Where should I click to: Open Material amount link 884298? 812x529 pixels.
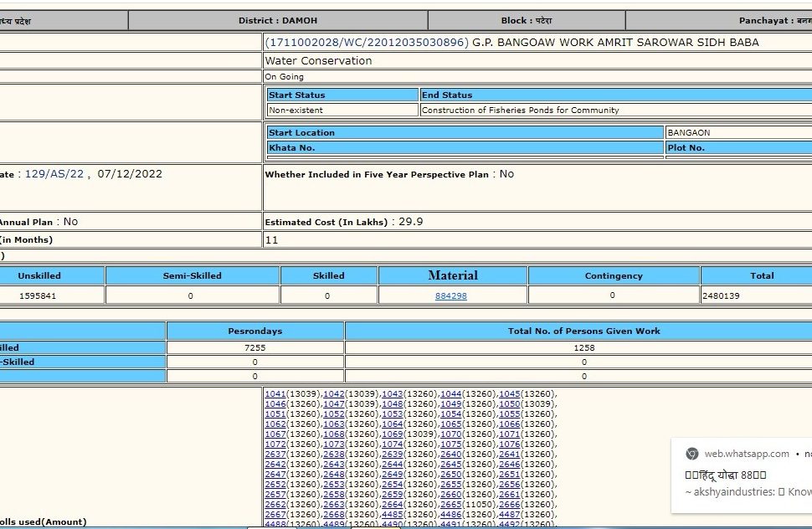pyautogui.click(x=451, y=296)
